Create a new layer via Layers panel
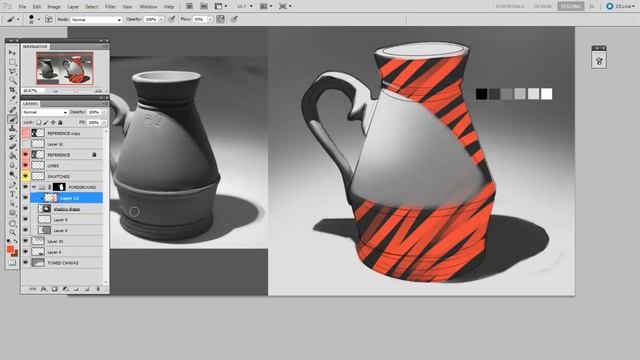Screen dimensions: 640x360 (87, 289)
